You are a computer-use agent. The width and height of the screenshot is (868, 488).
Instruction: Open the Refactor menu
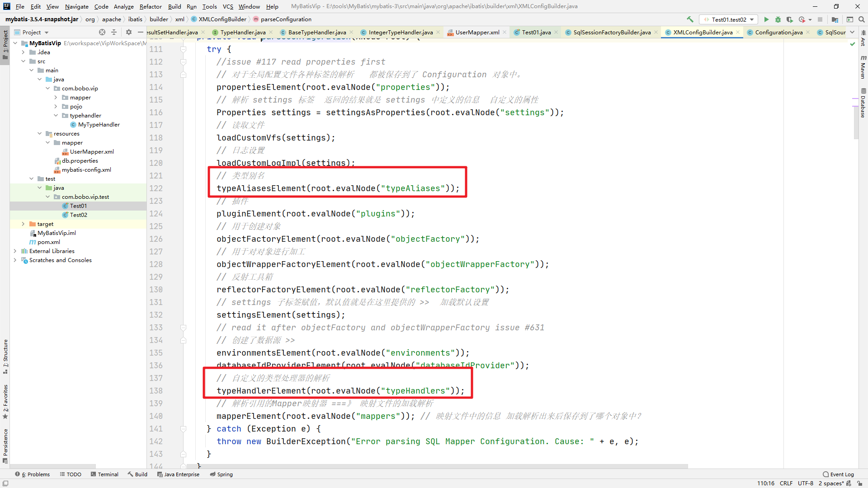tap(150, 6)
